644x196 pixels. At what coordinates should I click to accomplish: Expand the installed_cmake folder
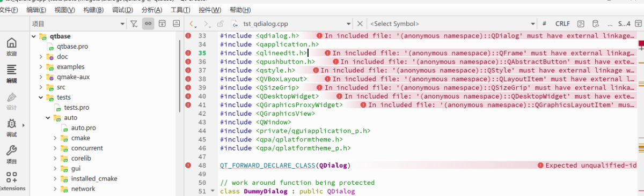55,179
